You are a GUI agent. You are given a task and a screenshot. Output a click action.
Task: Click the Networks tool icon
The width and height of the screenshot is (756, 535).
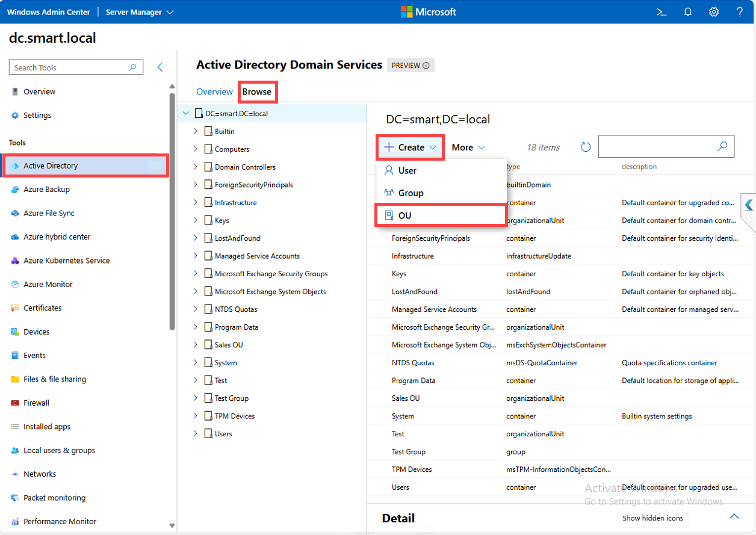15,474
